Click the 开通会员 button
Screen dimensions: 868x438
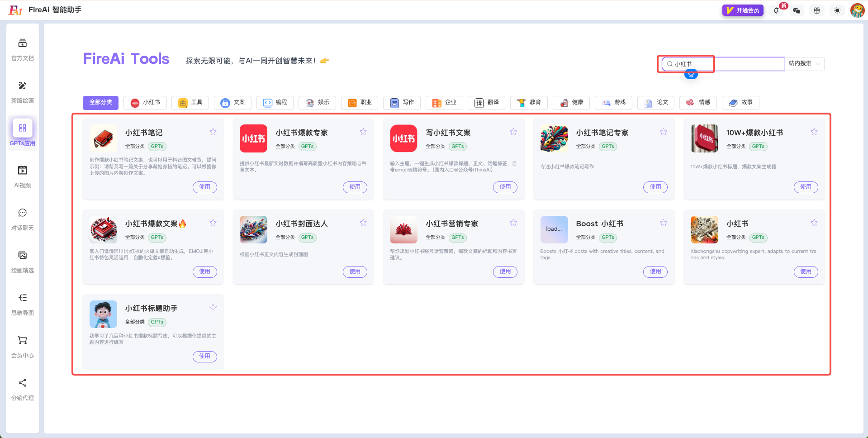(x=743, y=10)
